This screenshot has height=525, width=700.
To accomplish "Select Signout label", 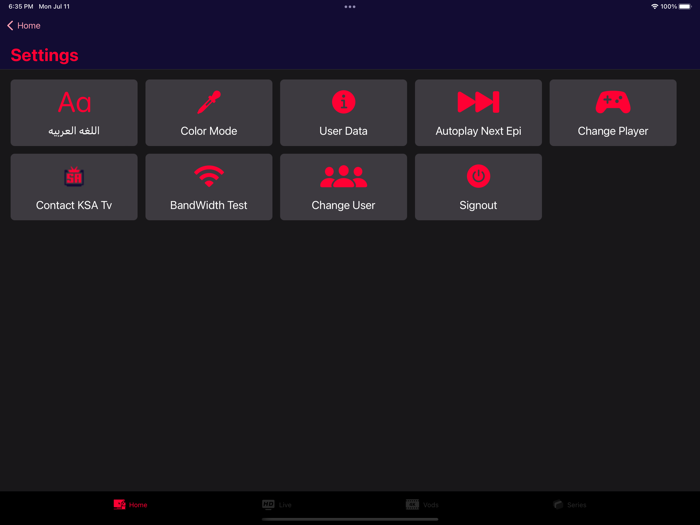I will click(x=478, y=205).
